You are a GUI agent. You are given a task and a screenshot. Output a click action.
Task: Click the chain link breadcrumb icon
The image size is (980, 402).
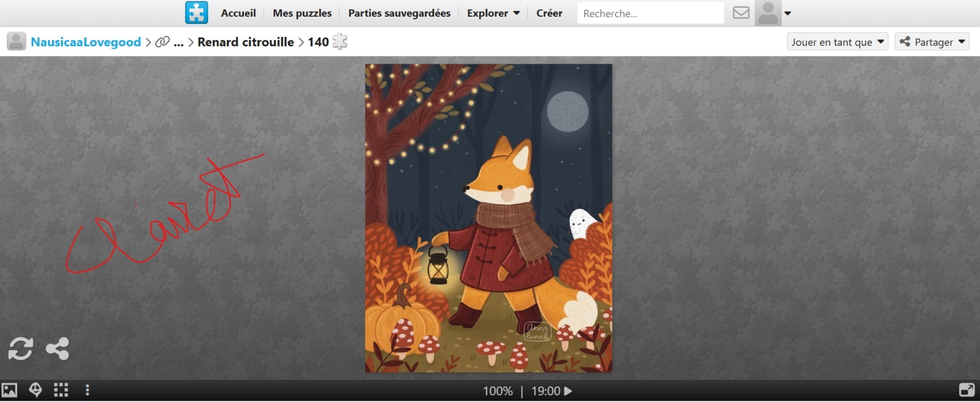click(162, 42)
